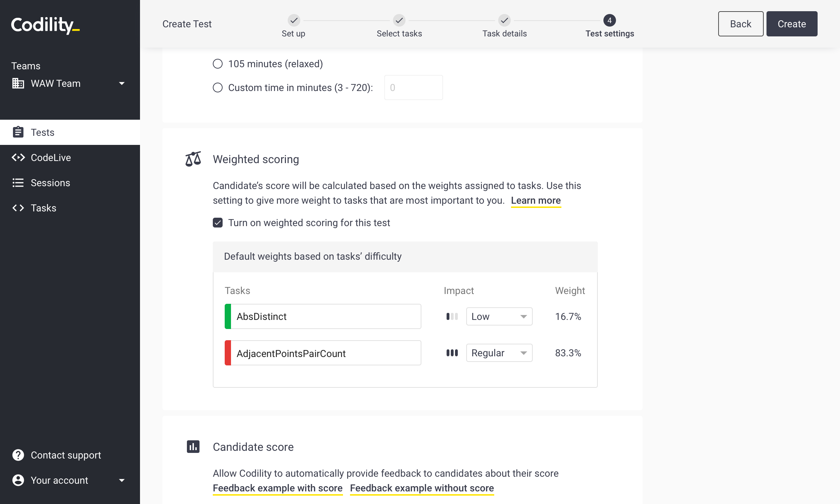Click the Tasks angle-brackets icon
840x504 pixels.
pyautogui.click(x=18, y=208)
